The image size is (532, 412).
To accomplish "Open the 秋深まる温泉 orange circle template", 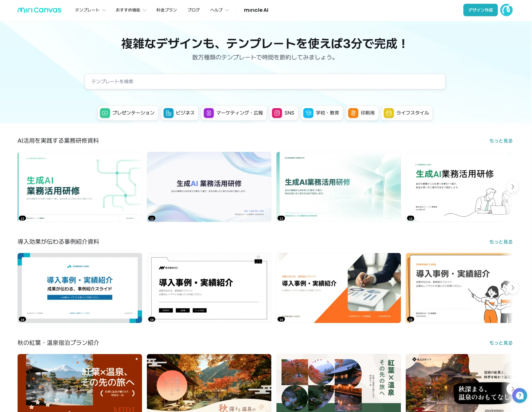I will click(x=209, y=383).
